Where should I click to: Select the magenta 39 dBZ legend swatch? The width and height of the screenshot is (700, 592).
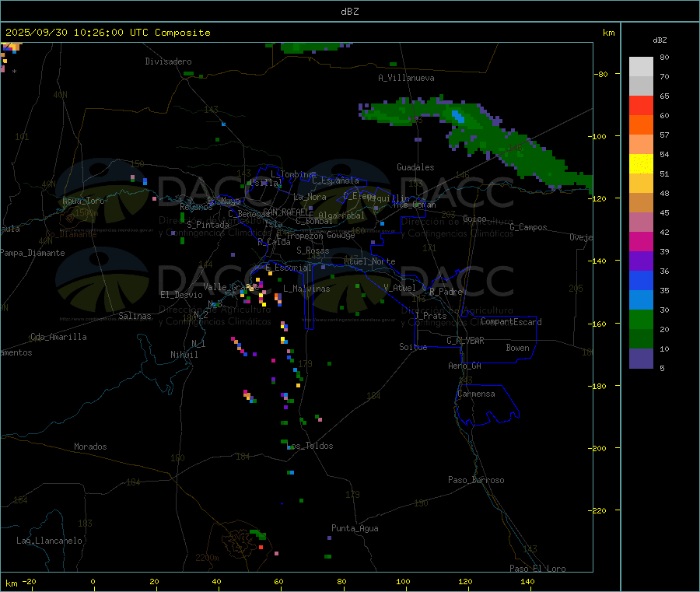[641, 241]
